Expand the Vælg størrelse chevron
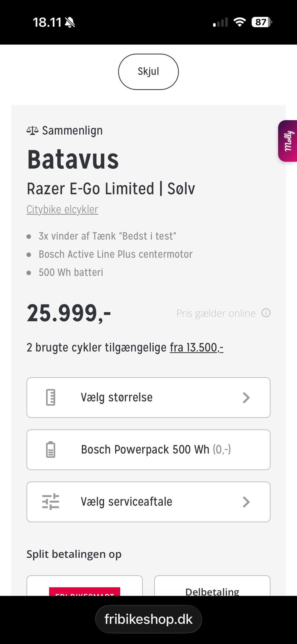 (x=246, y=398)
